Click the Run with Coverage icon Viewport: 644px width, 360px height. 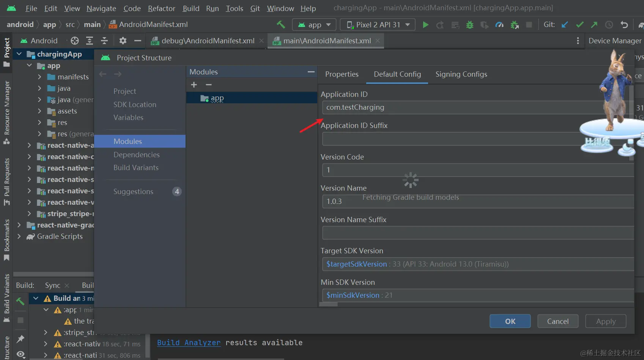(x=485, y=25)
